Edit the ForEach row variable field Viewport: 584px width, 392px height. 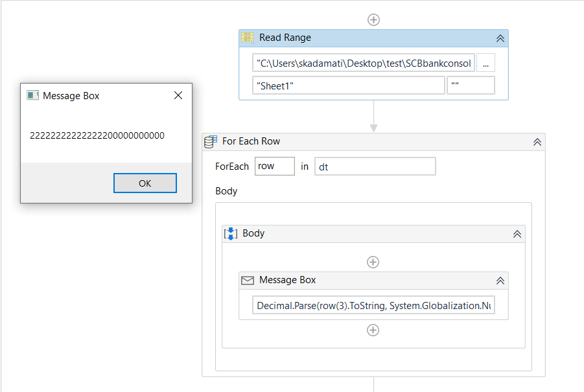tap(274, 166)
